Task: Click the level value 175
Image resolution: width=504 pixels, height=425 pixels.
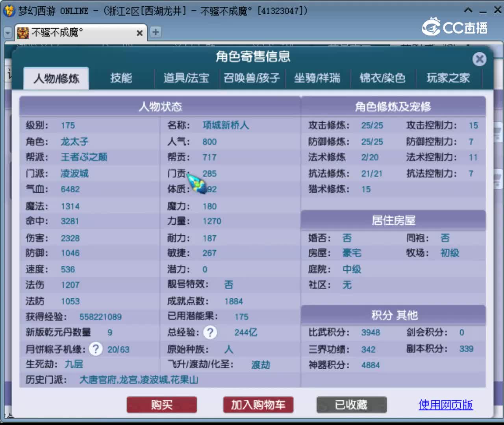Action: click(x=68, y=126)
